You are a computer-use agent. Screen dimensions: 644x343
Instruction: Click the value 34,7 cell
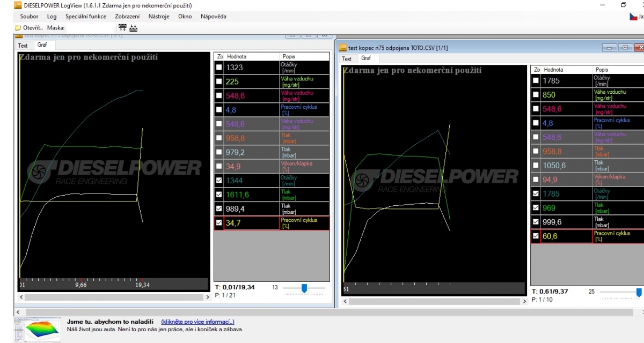pyautogui.click(x=251, y=222)
